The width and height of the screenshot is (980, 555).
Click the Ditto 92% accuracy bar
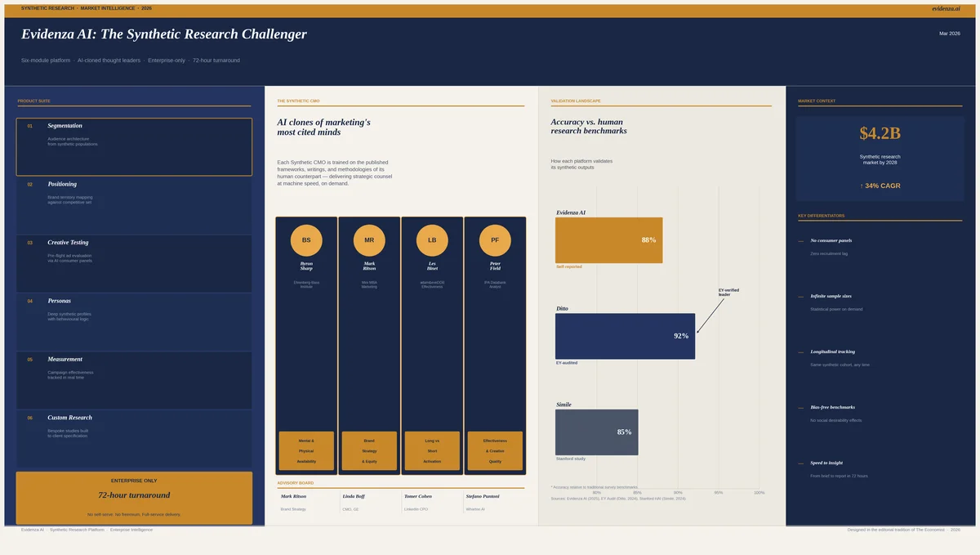pyautogui.click(x=625, y=336)
